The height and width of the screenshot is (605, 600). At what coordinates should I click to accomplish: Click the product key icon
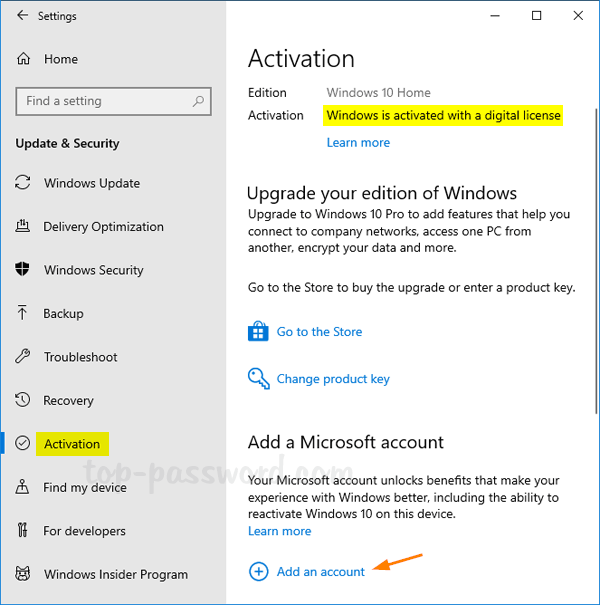[x=259, y=379]
